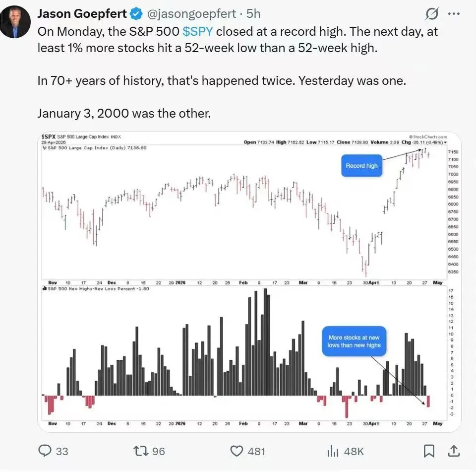
Task: Click the Record high annotation label
Action: [x=362, y=166]
